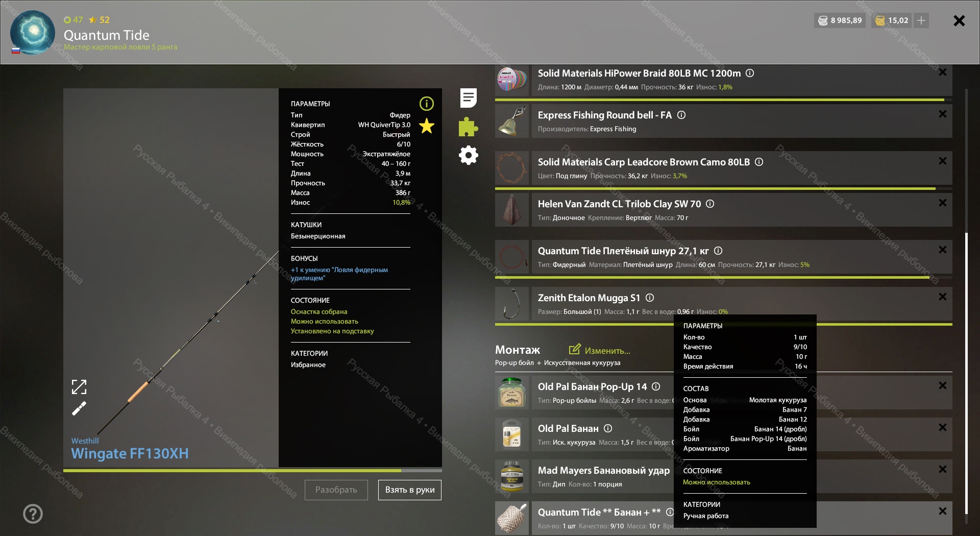Viewport: 980px width, 536px height.
Task: Show info for Old Pal Банан Pop-Up 14
Action: click(656, 386)
